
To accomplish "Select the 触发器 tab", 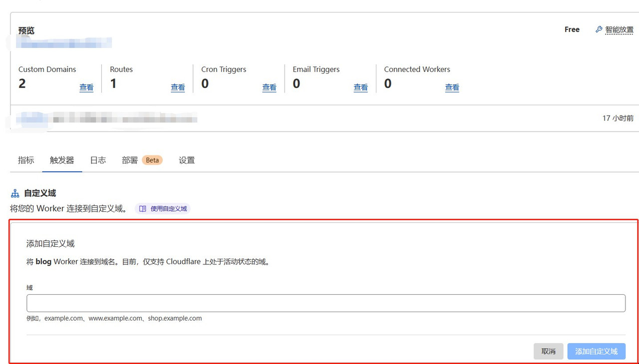I will point(62,160).
